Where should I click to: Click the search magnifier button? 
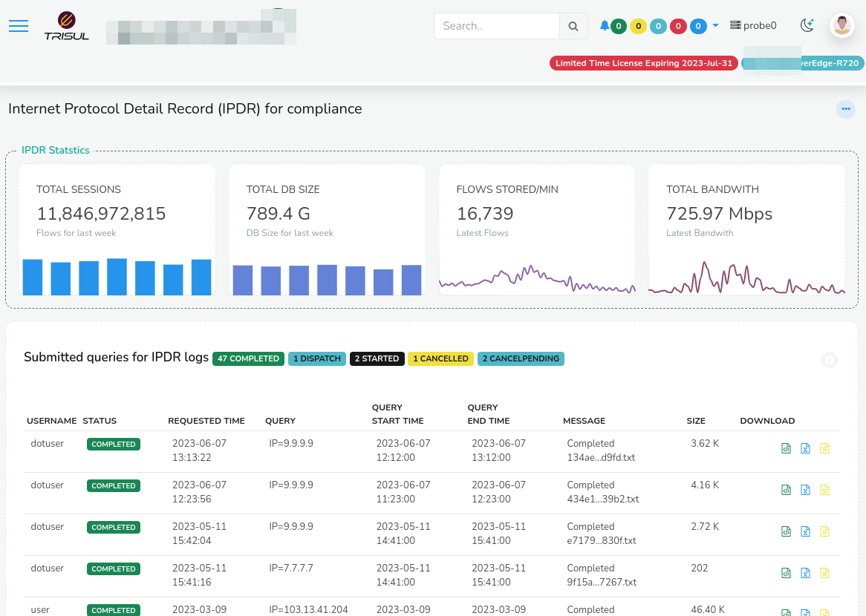(x=573, y=26)
